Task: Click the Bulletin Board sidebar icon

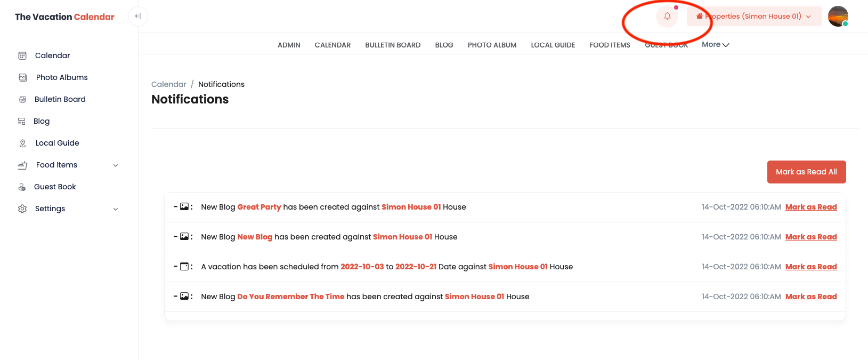Action: click(22, 99)
